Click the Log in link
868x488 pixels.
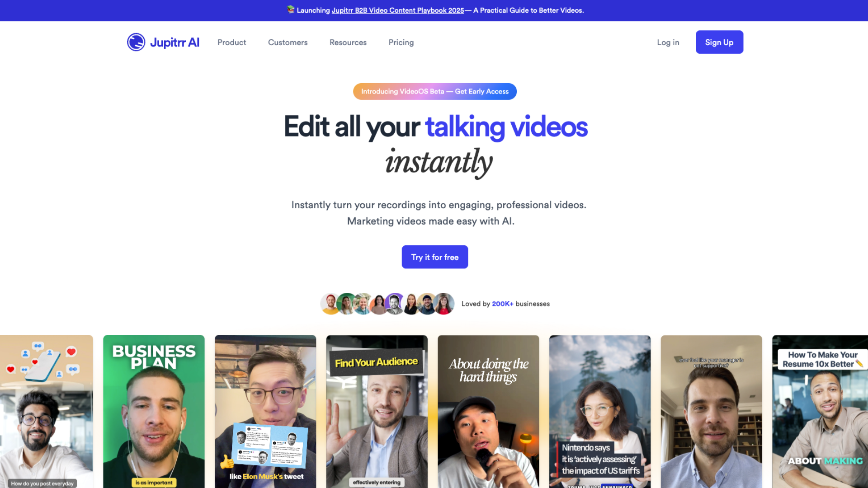668,42
